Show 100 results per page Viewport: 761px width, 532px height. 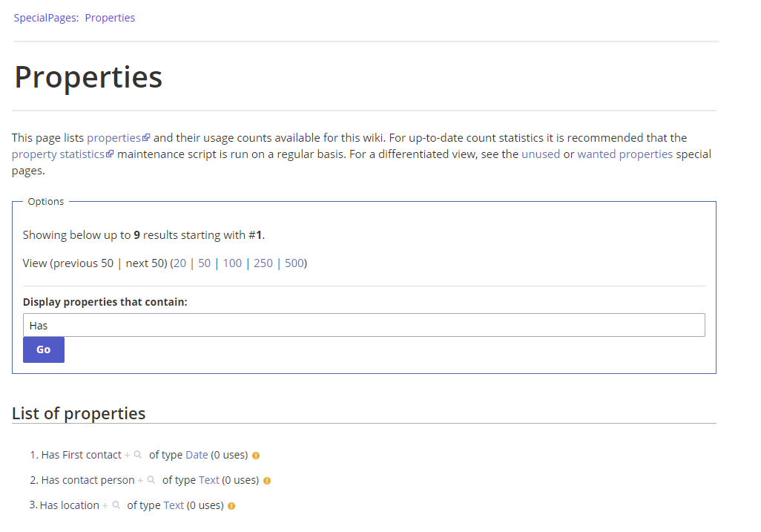tap(232, 263)
